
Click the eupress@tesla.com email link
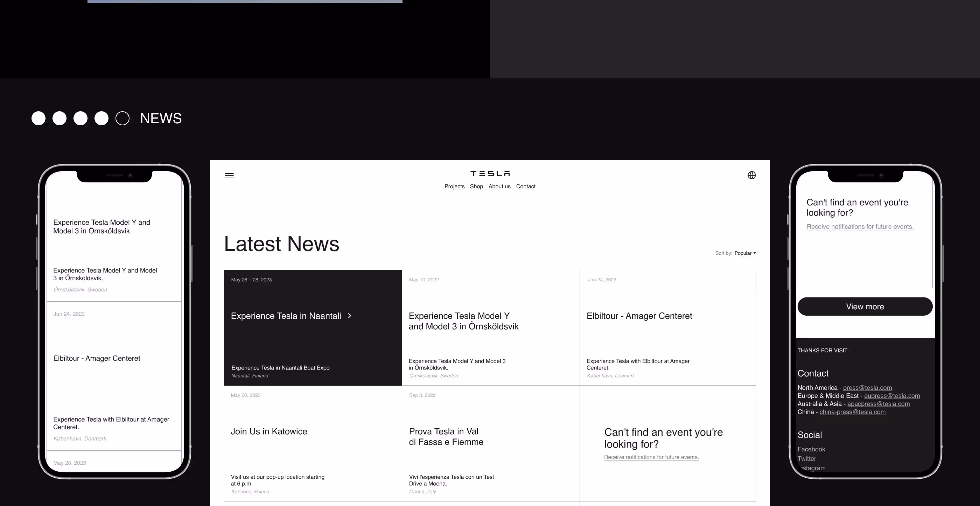point(892,396)
